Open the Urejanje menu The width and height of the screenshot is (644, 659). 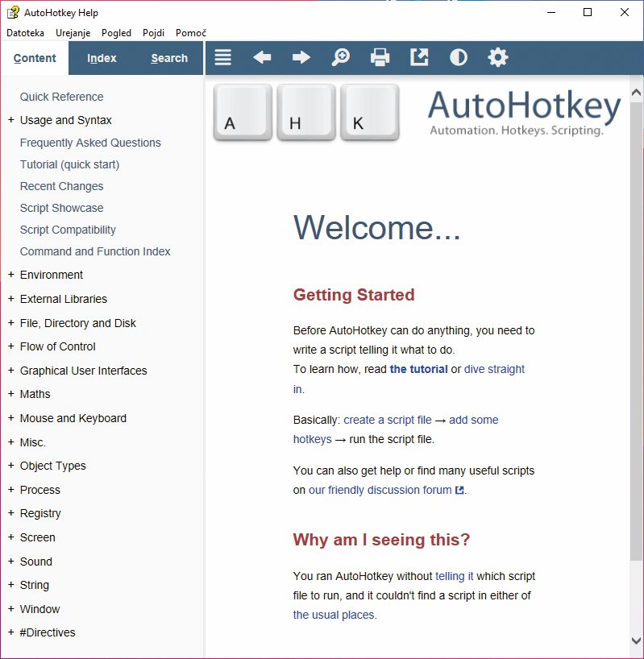tap(73, 33)
